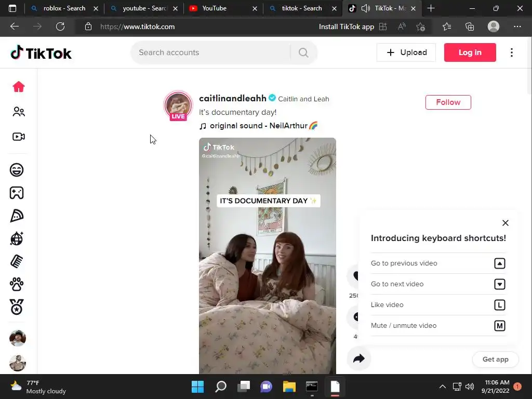This screenshot has width=532, height=399.
Task: Open the three-dot more options menu on TikTok header
Action: [x=512, y=52]
